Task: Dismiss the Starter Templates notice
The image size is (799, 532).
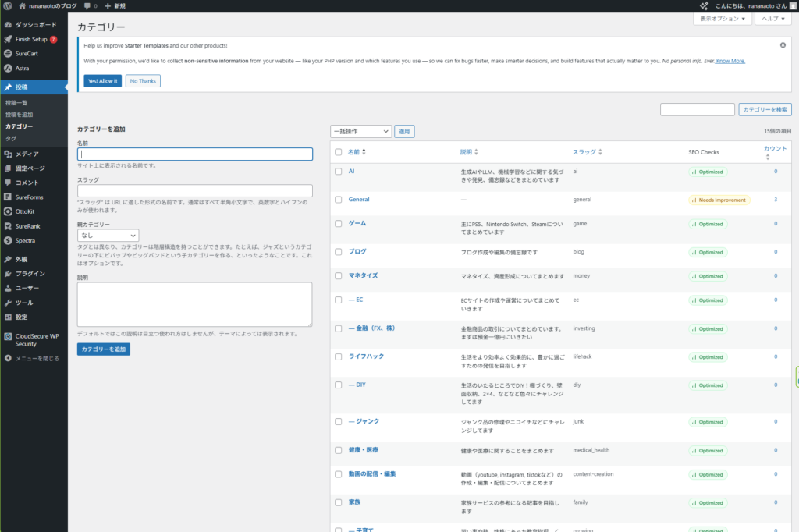Action: [x=783, y=45]
